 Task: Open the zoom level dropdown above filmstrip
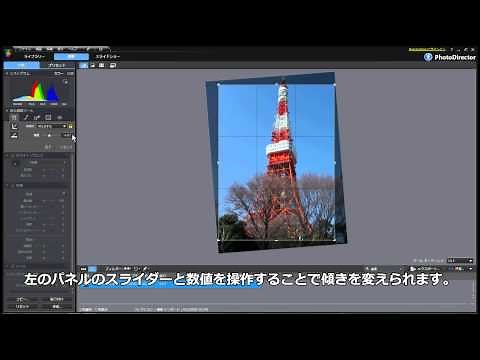point(460,260)
